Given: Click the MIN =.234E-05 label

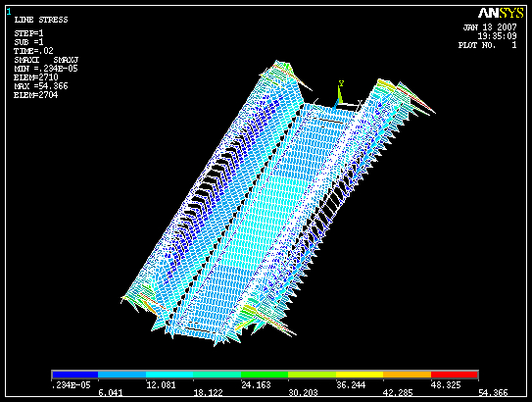Looking at the screenshot, I should coord(46,69).
